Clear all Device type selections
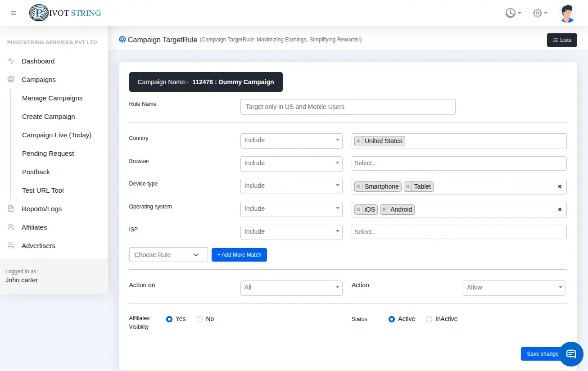The width and height of the screenshot is (588, 371). tap(560, 186)
